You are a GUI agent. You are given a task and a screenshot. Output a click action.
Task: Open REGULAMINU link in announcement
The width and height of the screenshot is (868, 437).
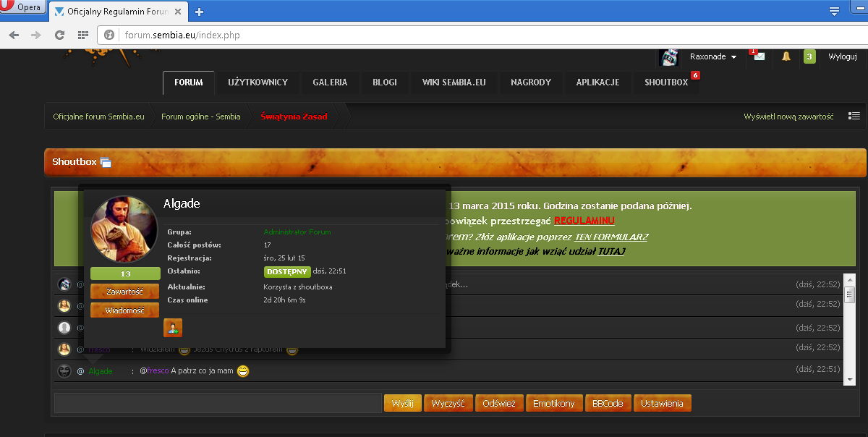tap(584, 221)
